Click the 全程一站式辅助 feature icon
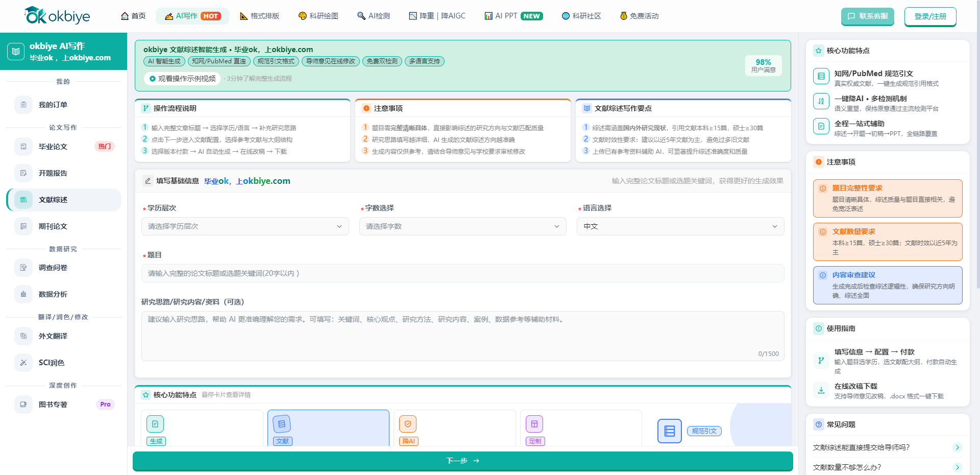This screenshot has width=980, height=475. click(x=821, y=126)
